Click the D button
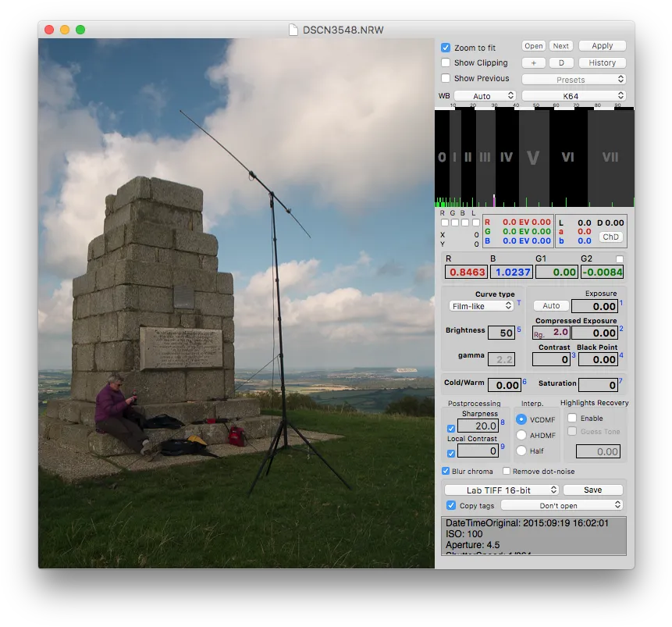The width and height of the screenshot is (672, 627). point(561,62)
